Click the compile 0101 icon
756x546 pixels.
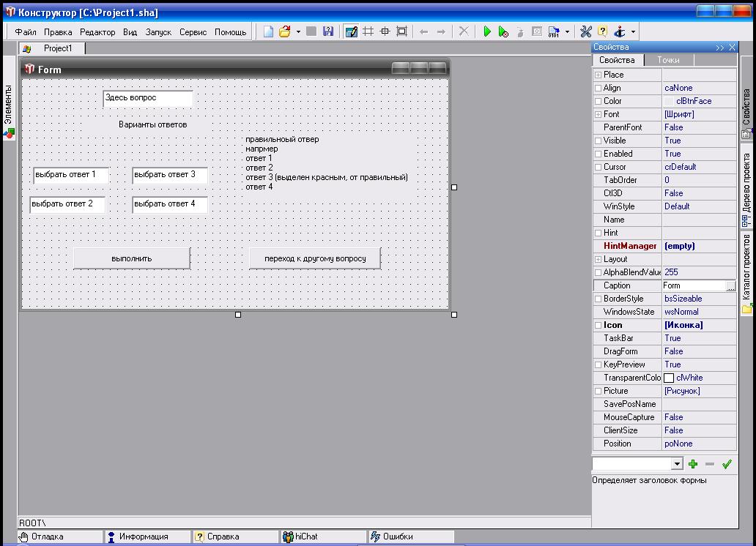pos(554,31)
